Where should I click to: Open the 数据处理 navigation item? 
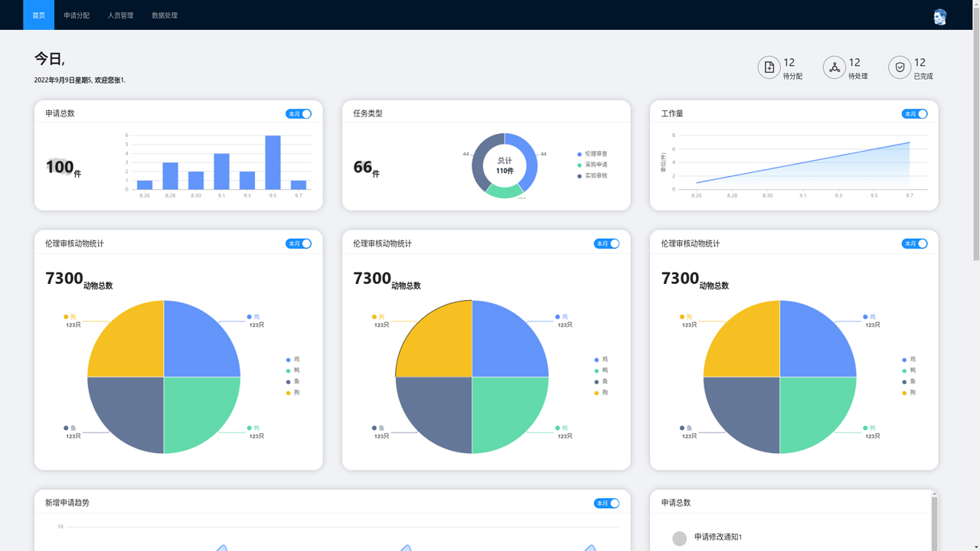[165, 15]
